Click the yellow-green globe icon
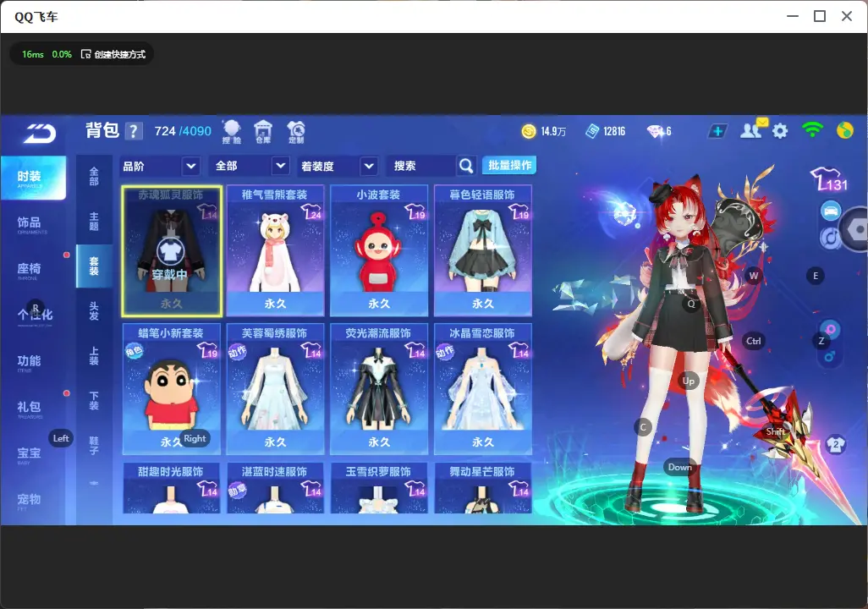Viewport: 868px width, 609px height. [x=845, y=130]
